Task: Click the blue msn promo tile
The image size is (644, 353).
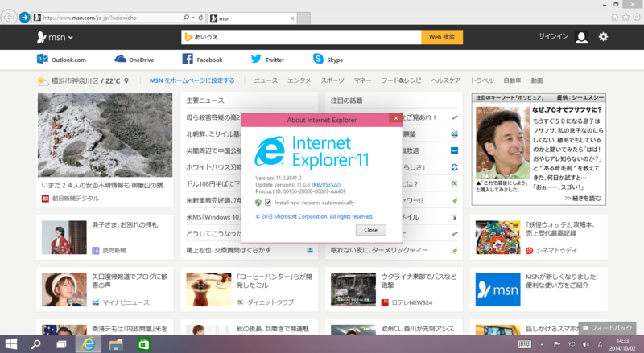Action: pyautogui.click(x=497, y=289)
